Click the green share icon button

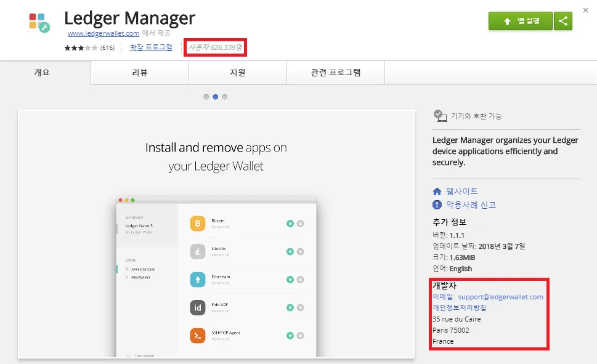pos(562,21)
